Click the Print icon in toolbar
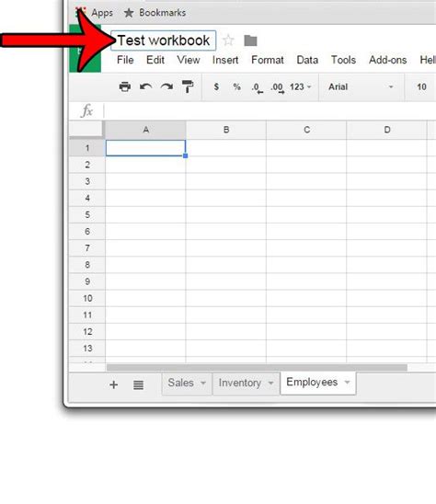The image size is (436, 504). point(125,86)
